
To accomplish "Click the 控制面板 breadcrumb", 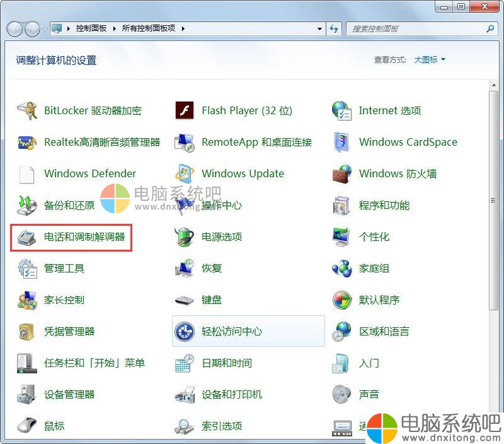I will pos(91,28).
